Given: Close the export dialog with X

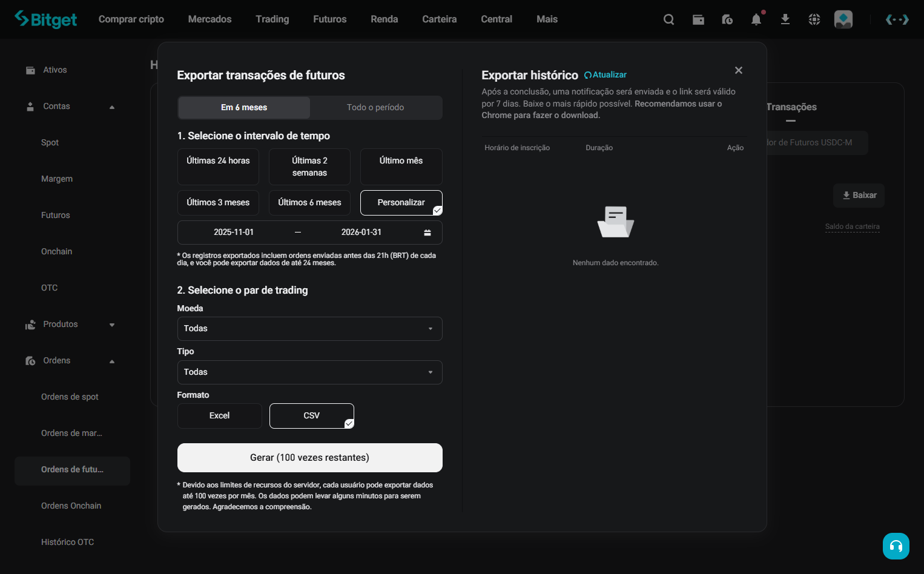Looking at the screenshot, I should click(x=739, y=70).
